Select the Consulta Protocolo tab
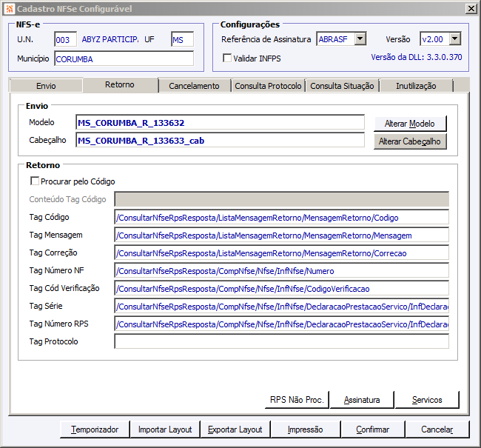 point(268,86)
